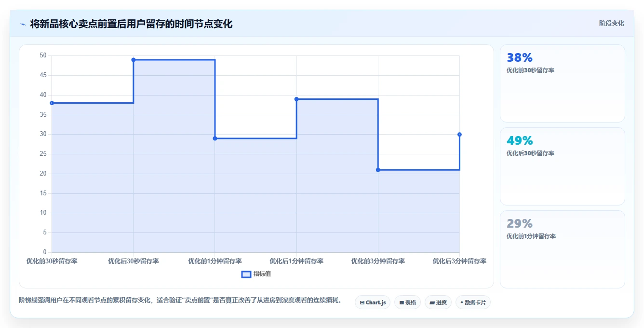Click x-axis label 优化前30秒留存率
The height and width of the screenshot is (328, 644).
click(52, 261)
